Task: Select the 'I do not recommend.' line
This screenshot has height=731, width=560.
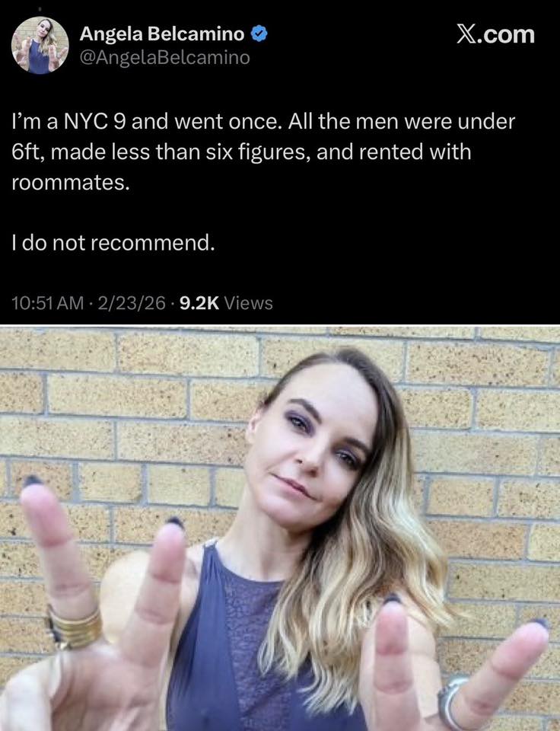Action: pos(113,243)
